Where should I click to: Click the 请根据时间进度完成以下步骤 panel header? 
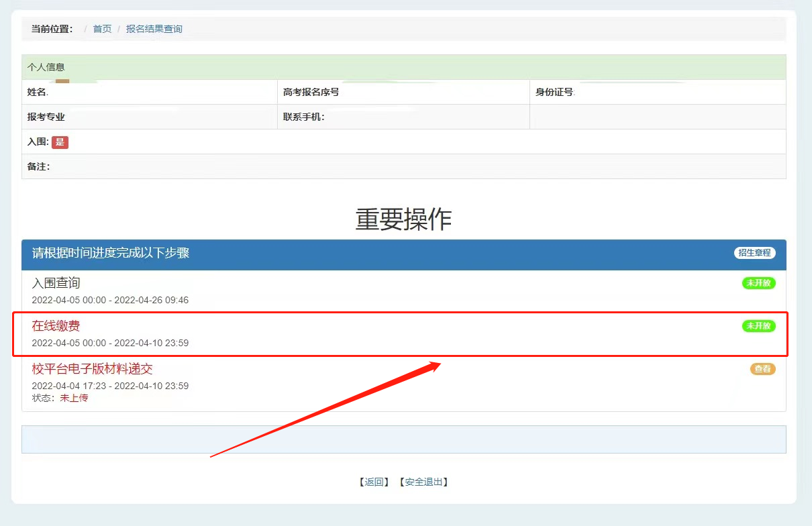[x=111, y=253]
